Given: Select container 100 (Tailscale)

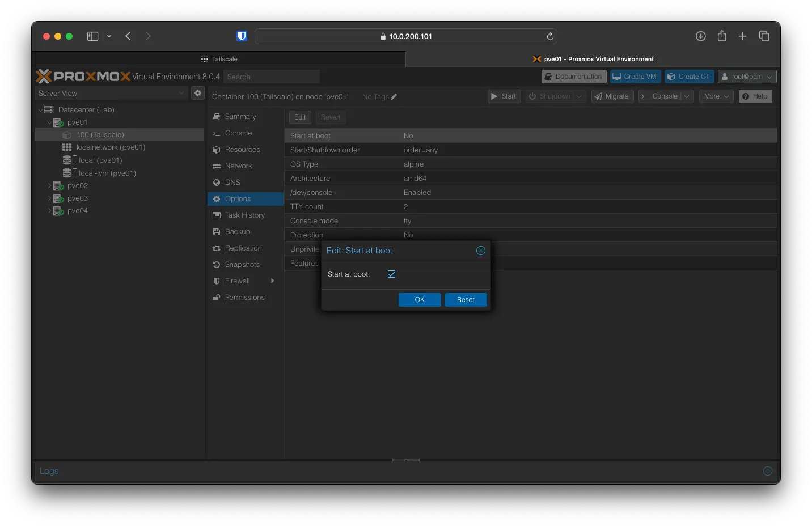Looking at the screenshot, I should (x=100, y=134).
